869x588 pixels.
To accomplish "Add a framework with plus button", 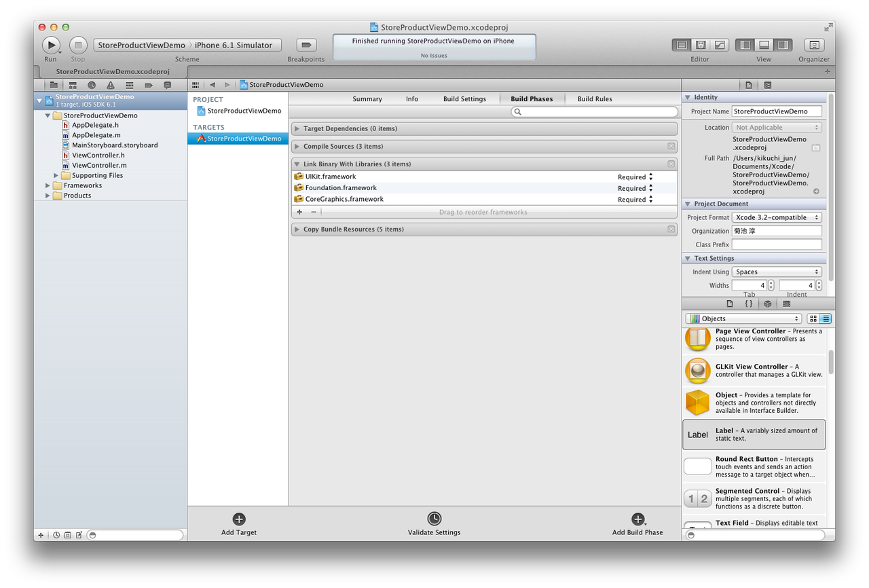I will (299, 212).
